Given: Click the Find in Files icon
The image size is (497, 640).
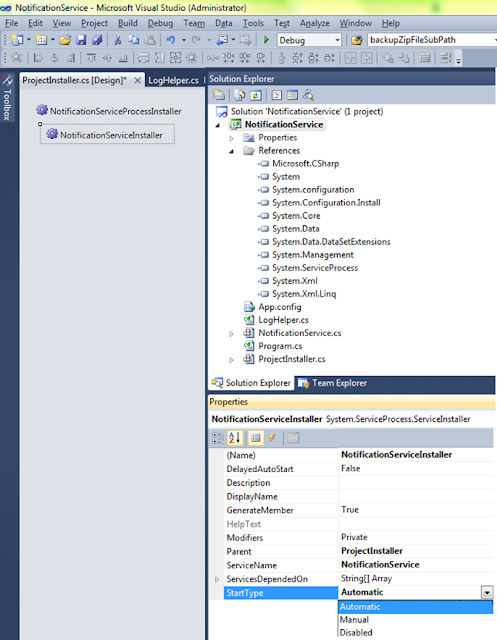Looking at the screenshot, I should point(357,40).
